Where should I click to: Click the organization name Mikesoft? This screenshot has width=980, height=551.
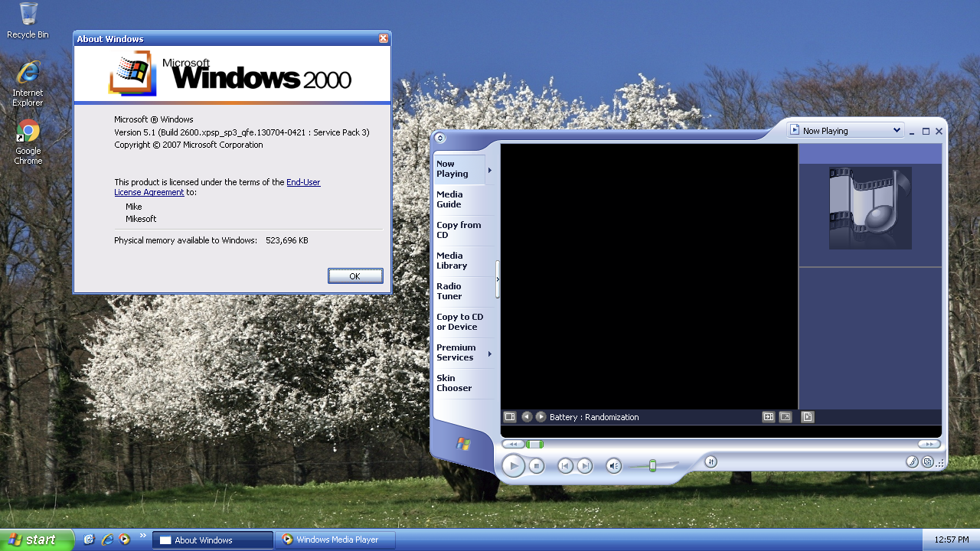click(141, 219)
